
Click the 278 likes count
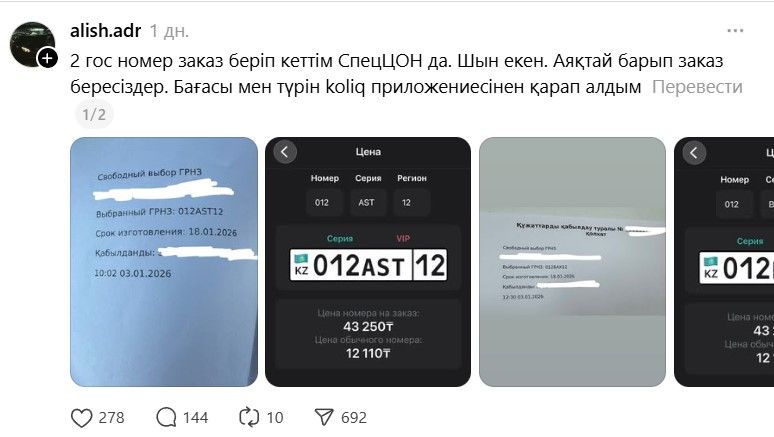pyautogui.click(x=112, y=418)
